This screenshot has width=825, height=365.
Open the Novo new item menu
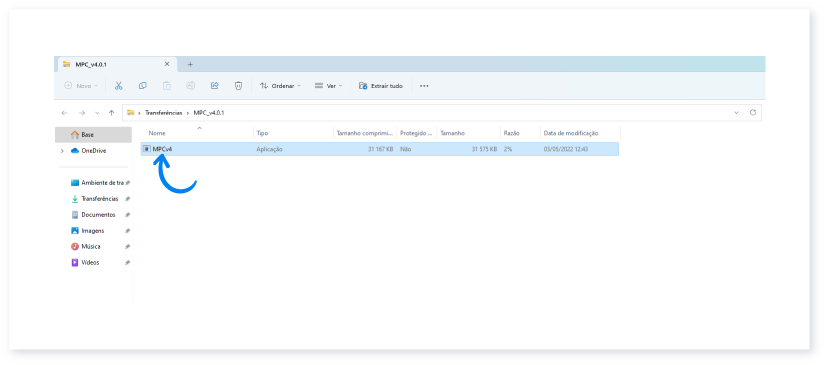(x=81, y=86)
